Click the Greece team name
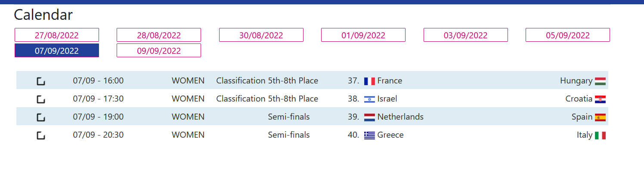This screenshot has height=182, width=644. pyautogui.click(x=390, y=135)
